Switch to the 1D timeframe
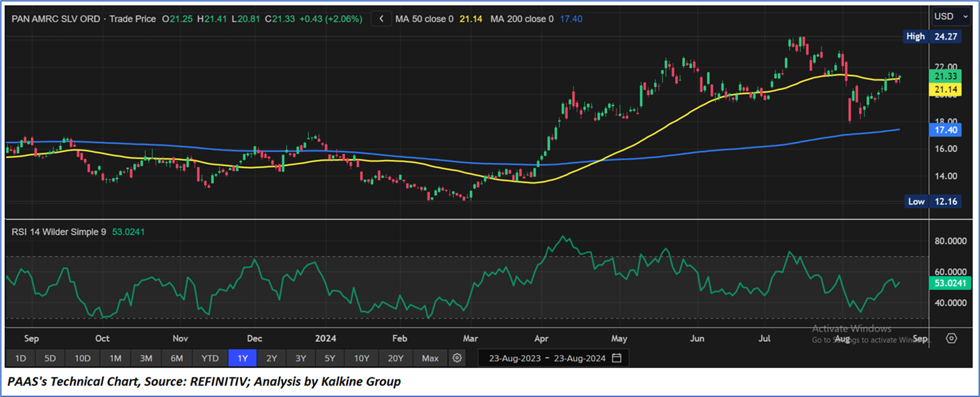980x397 pixels. 21,358
